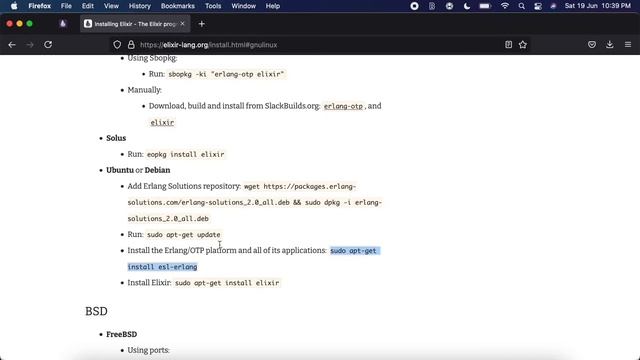
Task: Click the Using Sbopkg list item
Action: pyautogui.click(x=152, y=58)
